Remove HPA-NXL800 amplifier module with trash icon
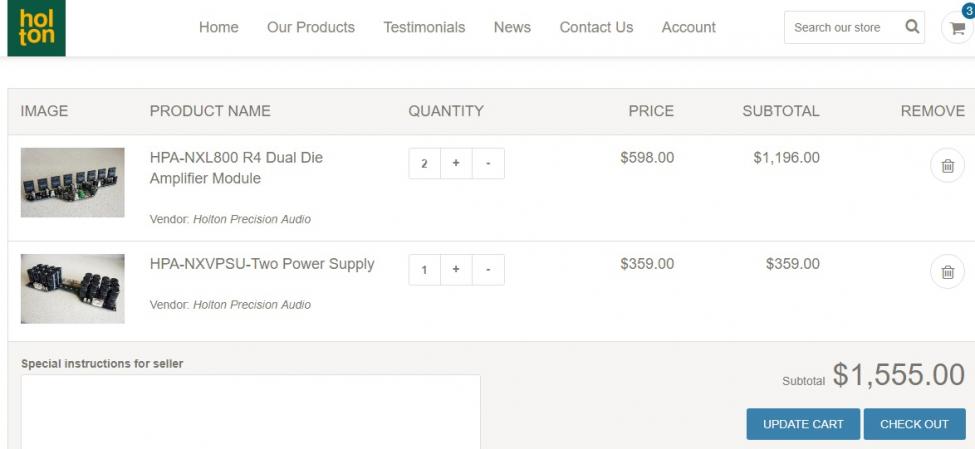 [947, 166]
